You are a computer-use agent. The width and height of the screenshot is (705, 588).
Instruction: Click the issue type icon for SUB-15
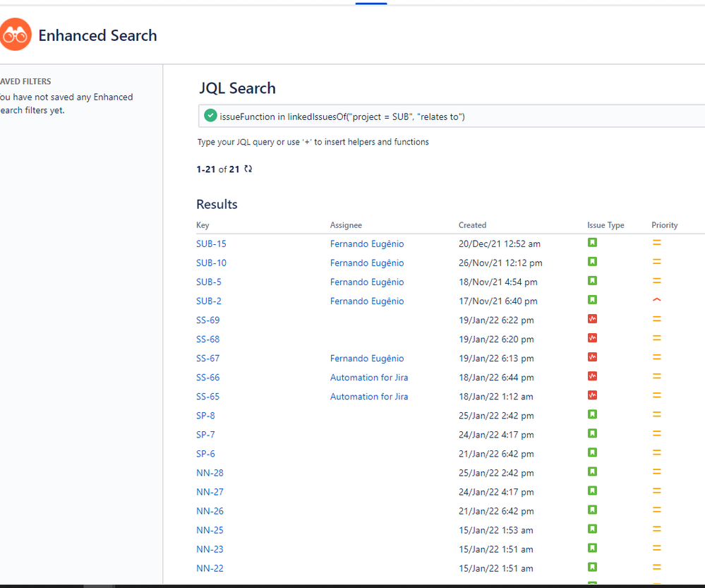pos(592,243)
